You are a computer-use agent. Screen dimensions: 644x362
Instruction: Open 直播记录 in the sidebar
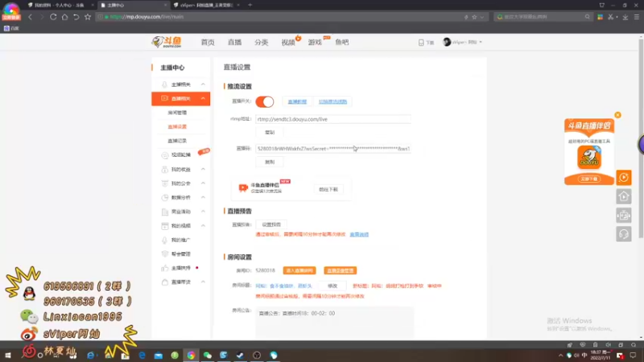[177, 140]
